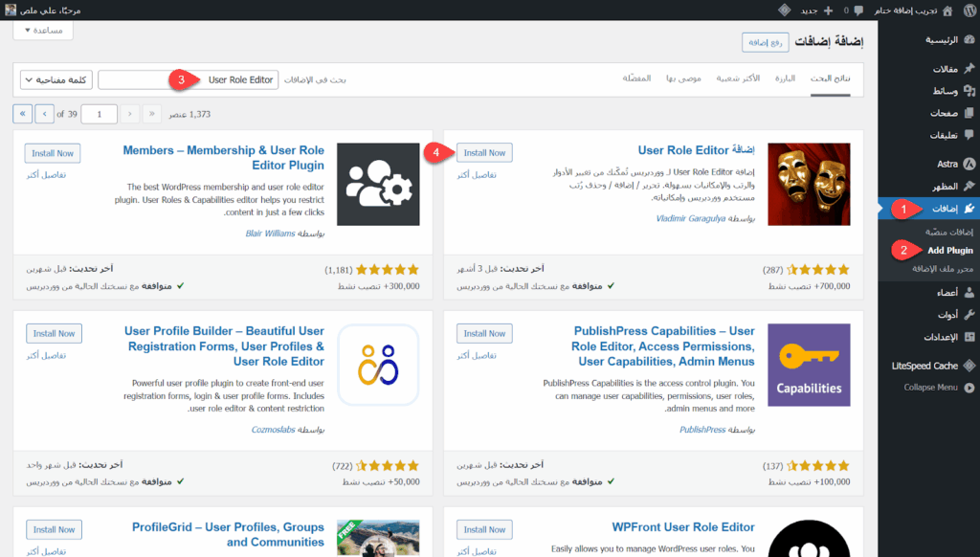980x557 pixels.
Task: Click the pages icon beside صفحات
Action: point(969,113)
